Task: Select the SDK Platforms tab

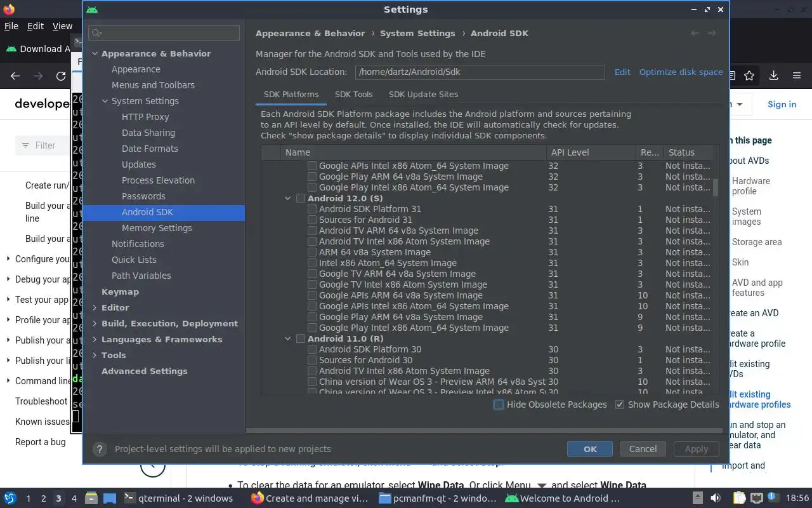Action: 291,94
